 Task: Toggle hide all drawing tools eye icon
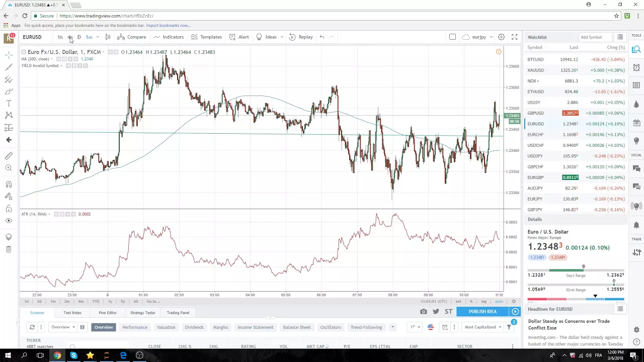[9, 220]
